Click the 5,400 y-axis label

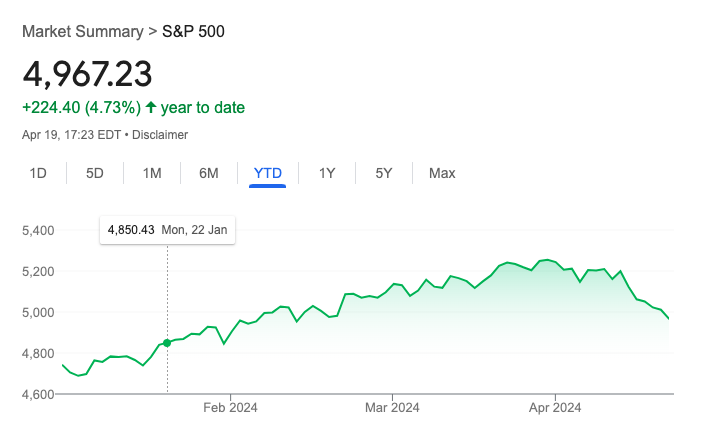point(38,230)
